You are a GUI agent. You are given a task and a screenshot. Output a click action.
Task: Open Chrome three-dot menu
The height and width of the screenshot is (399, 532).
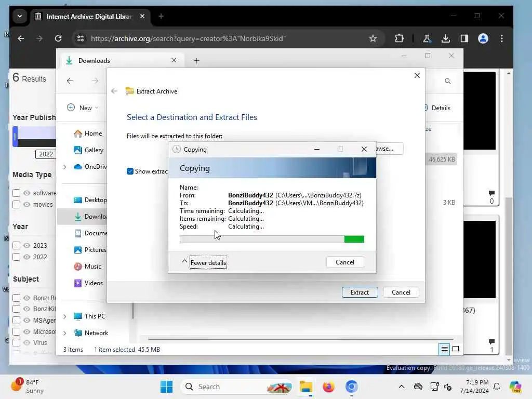point(502,38)
